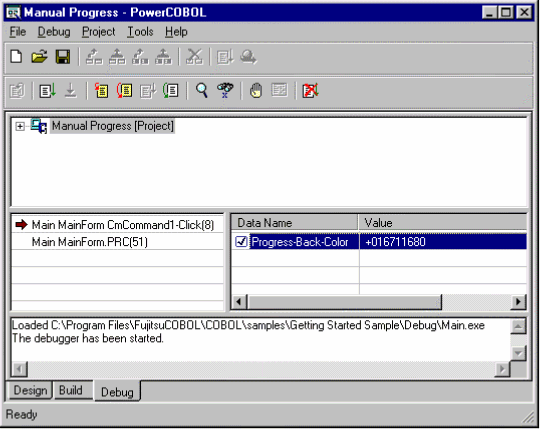Toggle the Progress-Back-Color checkbox
Image resolution: width=540 pixels, height=429 pixels.
point(241,242)
